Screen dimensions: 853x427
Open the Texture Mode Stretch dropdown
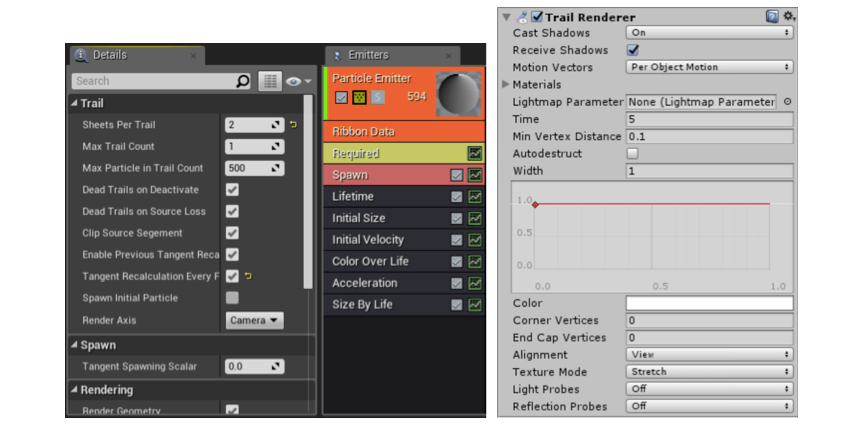(x=709, y=372)
